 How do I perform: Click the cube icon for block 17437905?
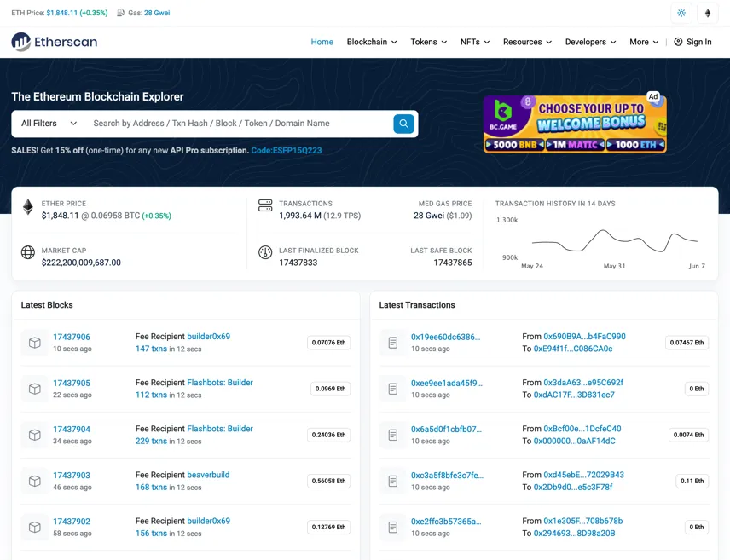point(34,389)
